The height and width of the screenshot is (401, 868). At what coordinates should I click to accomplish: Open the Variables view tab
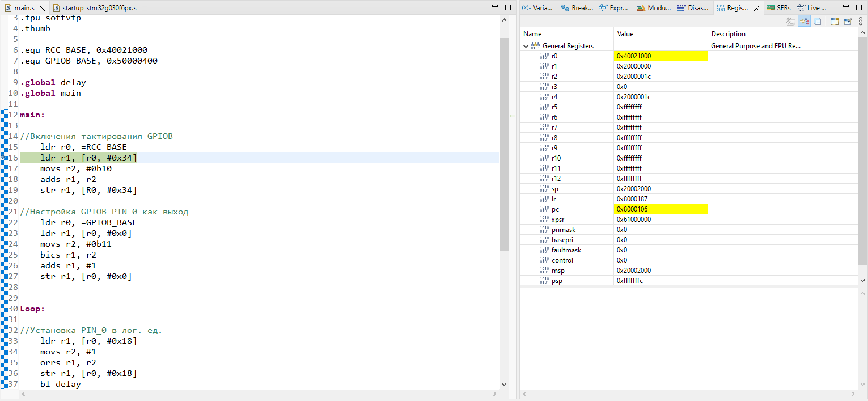pyautogui.click(x=537, y=8)
